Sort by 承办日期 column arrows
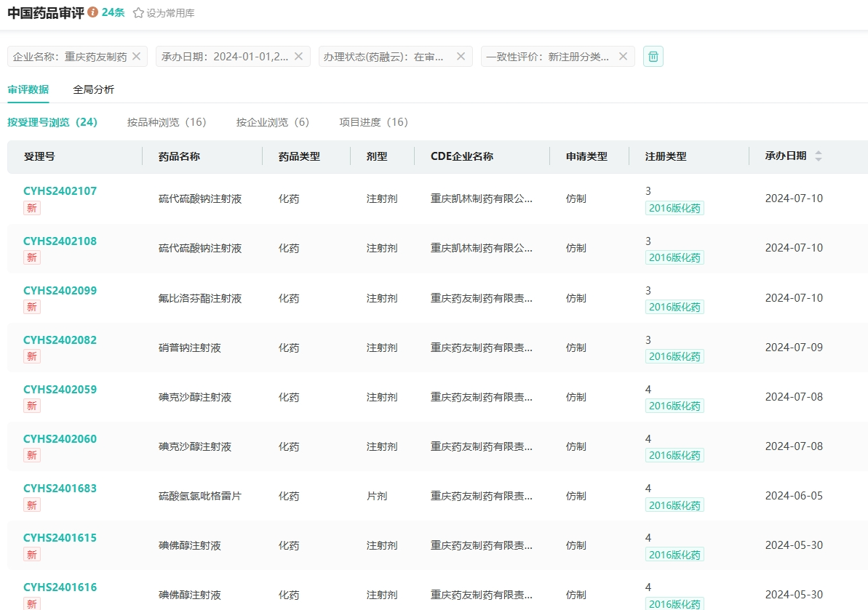The image size is (868, 610). point(819,156)
